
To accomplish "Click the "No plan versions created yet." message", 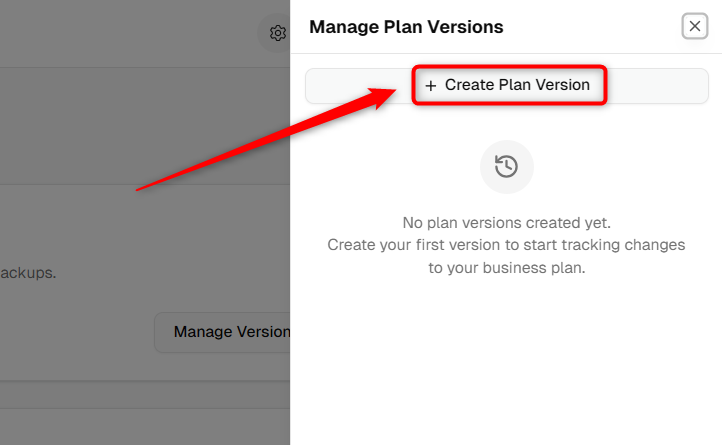I will click(x=507, y=223).
